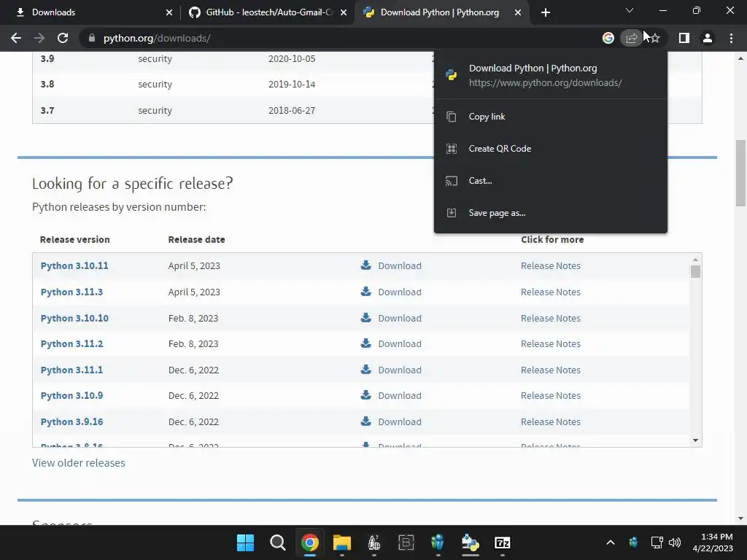Open Release Notes for Python 3.11.3
747x560 pixels.
551,292
